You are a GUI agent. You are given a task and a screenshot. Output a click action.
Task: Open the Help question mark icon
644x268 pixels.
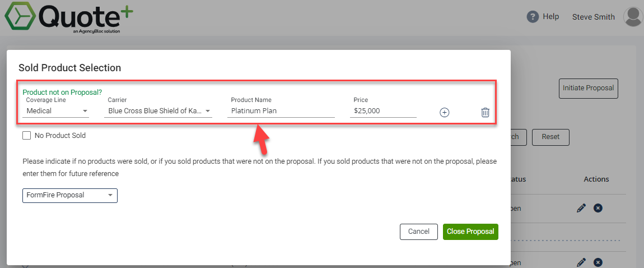pyautogui.click(x=533, y=17)
